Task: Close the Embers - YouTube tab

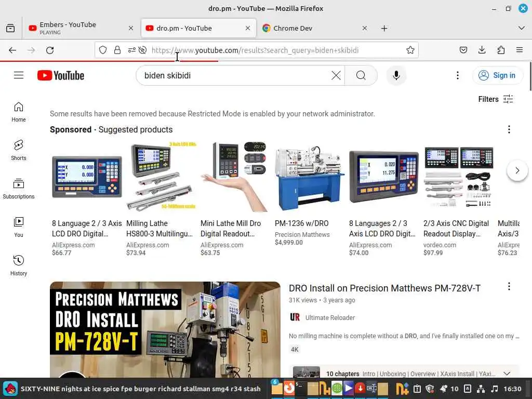Action: click(131, 28)
